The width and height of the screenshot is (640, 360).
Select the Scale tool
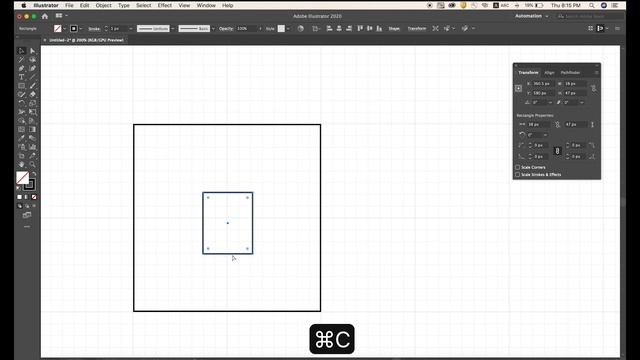click(x=33, y=103)
